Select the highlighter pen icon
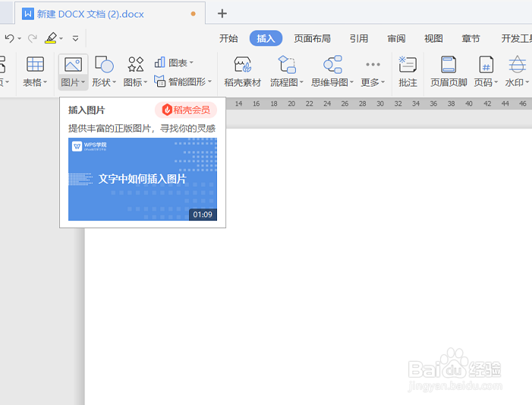This screenshot has width=532, height=405. [51, 38]
